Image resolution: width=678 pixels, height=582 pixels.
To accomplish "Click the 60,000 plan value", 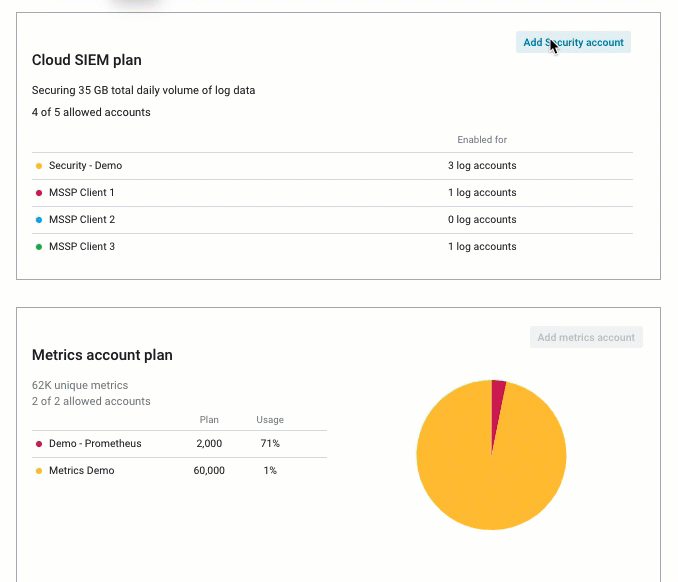I will coord(209,471).
